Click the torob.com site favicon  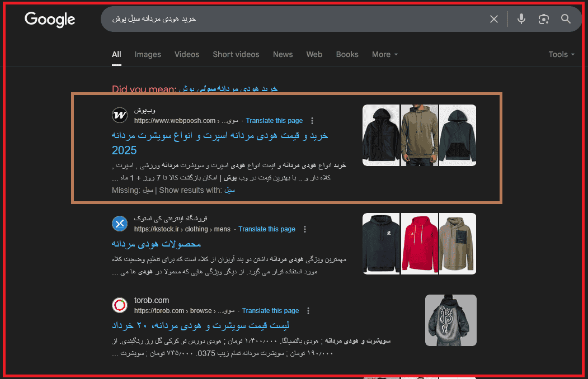pyautogui.click(x=119, y=305)
